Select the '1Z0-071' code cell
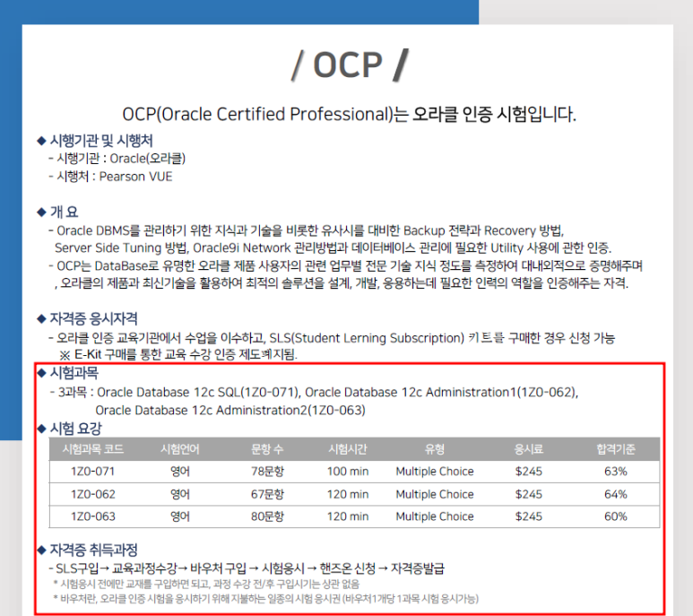Image resolution: width=693 pixels, height=616 pixels. pos(93,472)
